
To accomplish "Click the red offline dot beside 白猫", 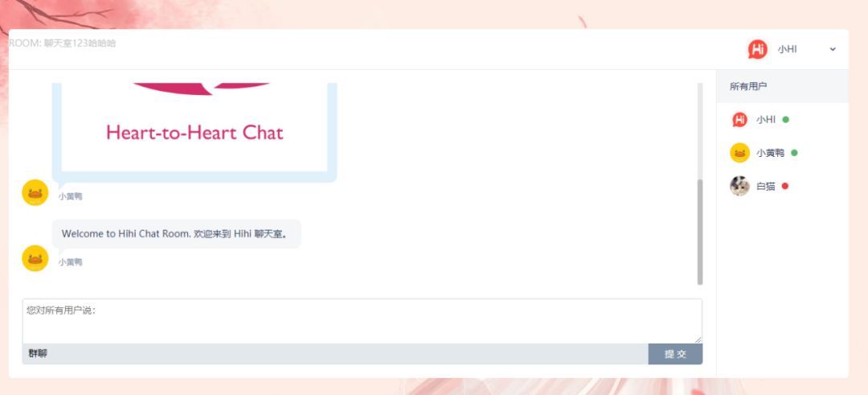I will (785, 186).
